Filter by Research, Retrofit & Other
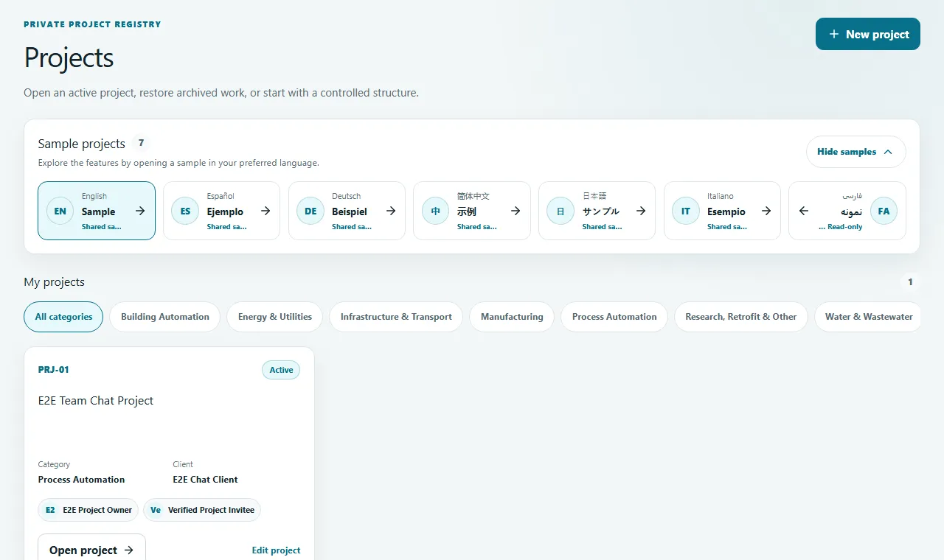 pyautogui.click(x=741, y=317)
